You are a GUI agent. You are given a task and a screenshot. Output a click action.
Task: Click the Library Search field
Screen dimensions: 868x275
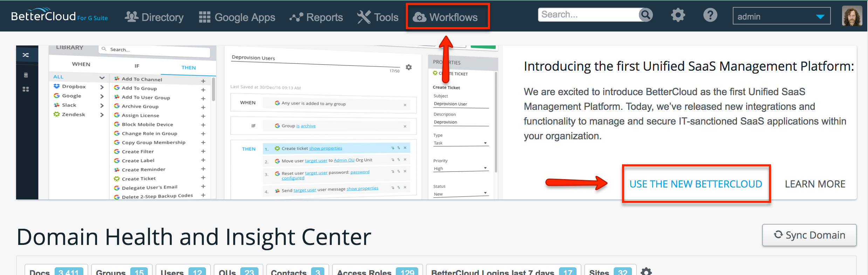pyautogui.click(x=154, y=50)
